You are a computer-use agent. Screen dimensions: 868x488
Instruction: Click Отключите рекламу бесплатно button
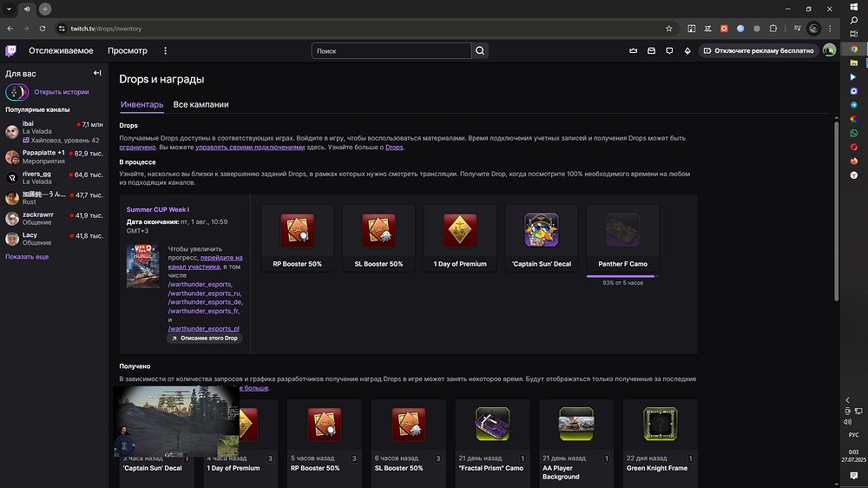click(759, 51)
